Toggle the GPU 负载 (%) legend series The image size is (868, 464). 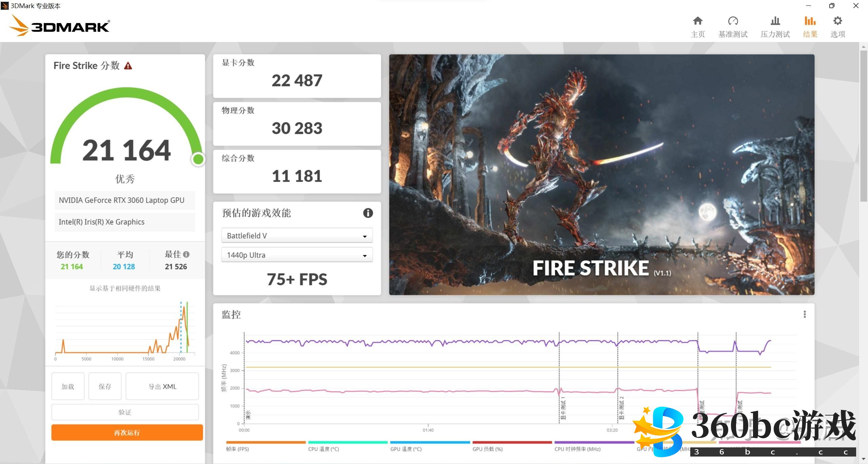[x=487, y=449]
